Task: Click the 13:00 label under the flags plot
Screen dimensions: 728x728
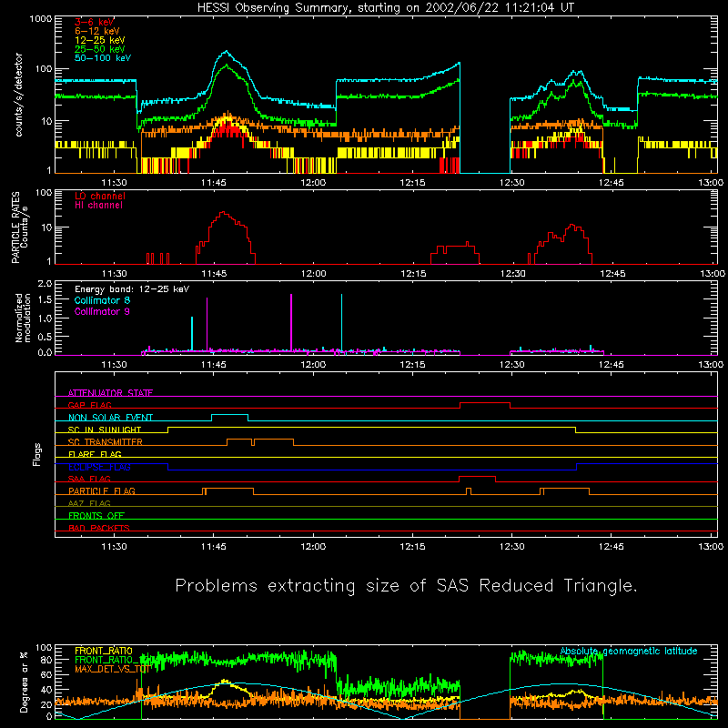Action: [x=711, y=547]
